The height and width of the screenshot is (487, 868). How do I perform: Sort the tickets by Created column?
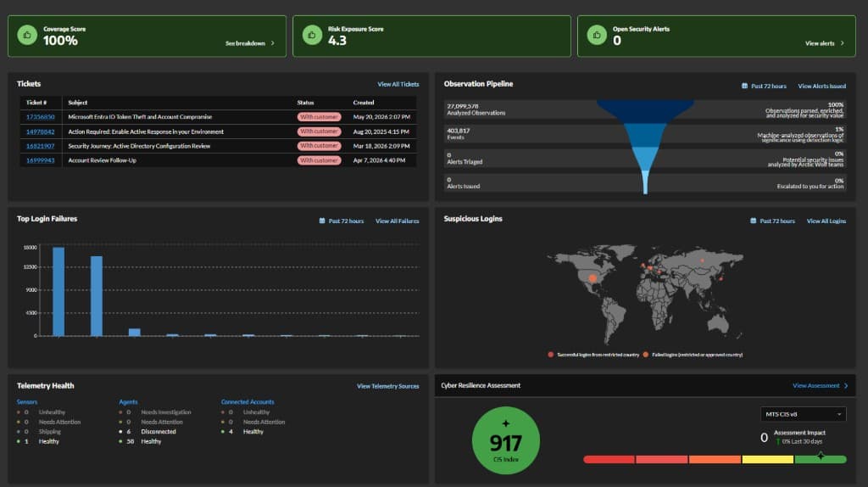click(364, 103)
